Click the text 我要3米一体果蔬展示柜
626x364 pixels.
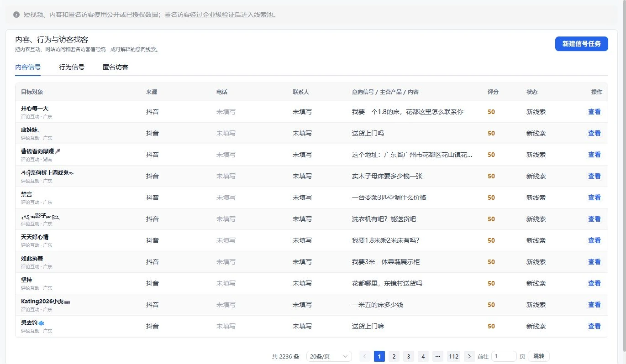click(386, 262)
